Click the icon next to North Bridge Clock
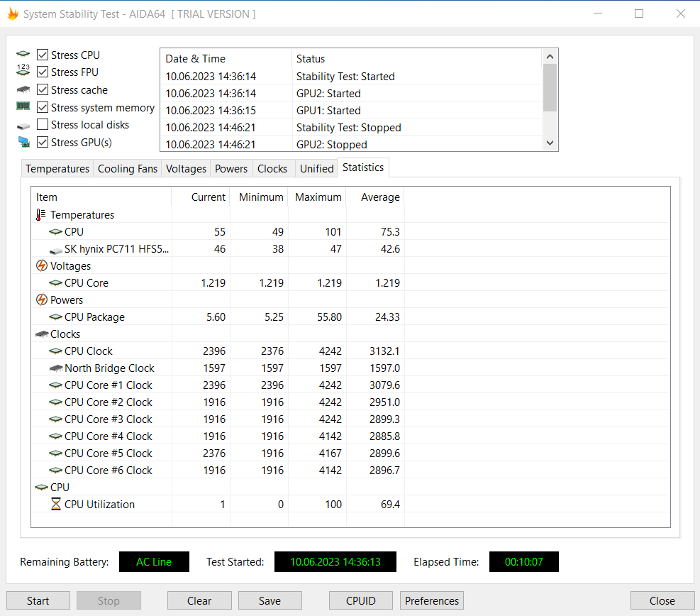 pos(55,368)
